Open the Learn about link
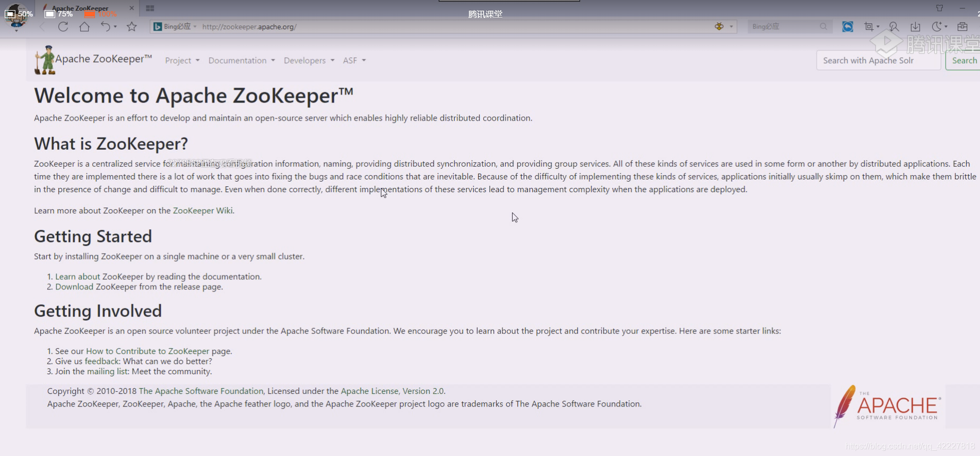 77,277
